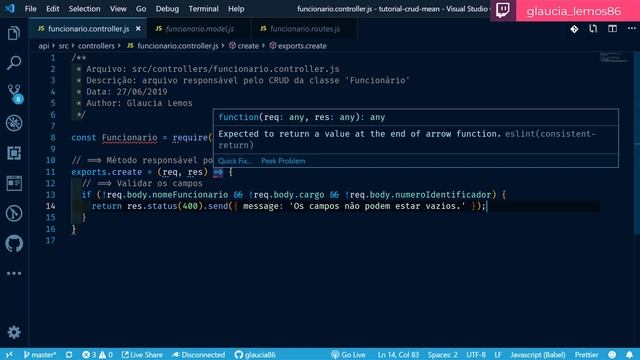The height and width of the screenshot is (360, 640).
Task: Open notifications bell in status bar
Action: click(629, 355)
